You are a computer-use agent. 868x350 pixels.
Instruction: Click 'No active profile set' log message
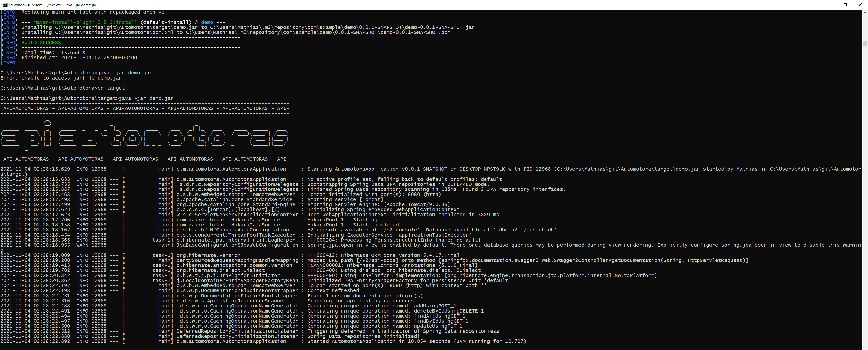pyautogui.click(x=405, y=179)
